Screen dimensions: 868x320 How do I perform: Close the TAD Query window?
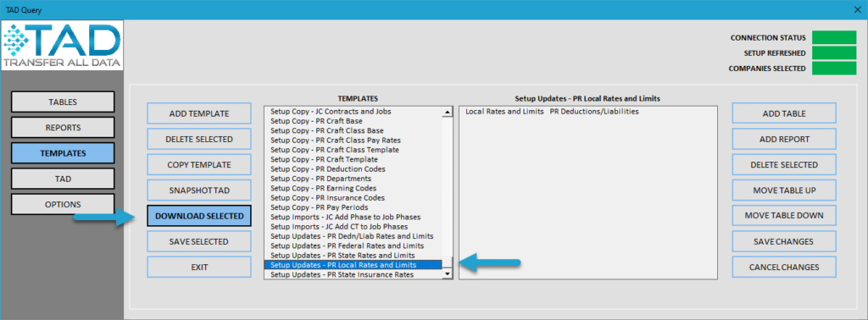pos(858,10)
